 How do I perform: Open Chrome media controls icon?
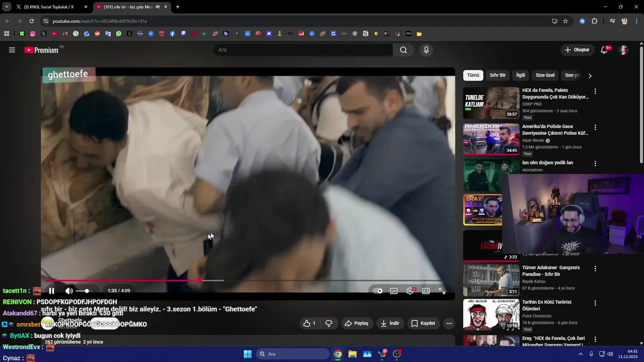[612, 21]
